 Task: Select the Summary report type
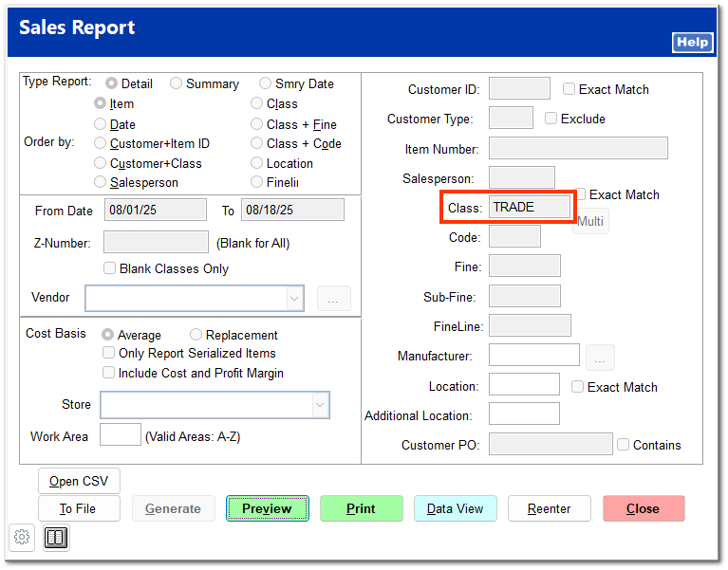(x=176, y=83)
